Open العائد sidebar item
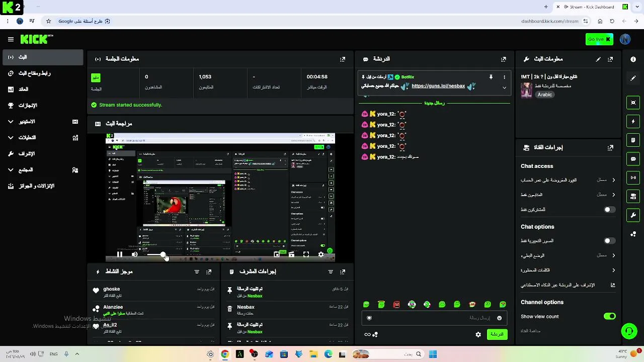 tap(42, 89)
